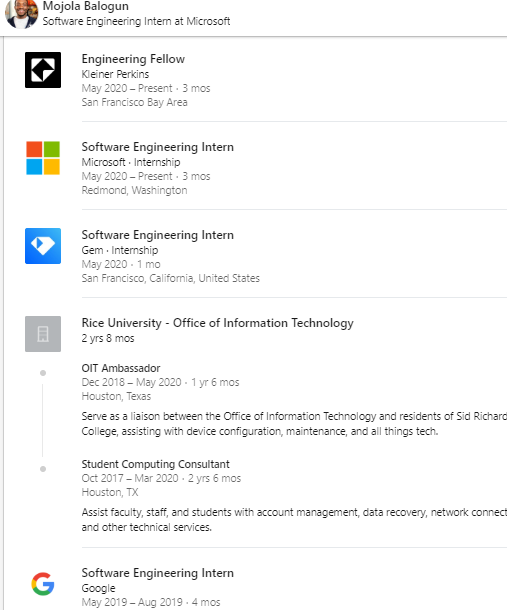Open the Rice University placeholder building icon
The height and width of the screenshot is (610, 507).
pyautogui.click(x=43, y=334)
